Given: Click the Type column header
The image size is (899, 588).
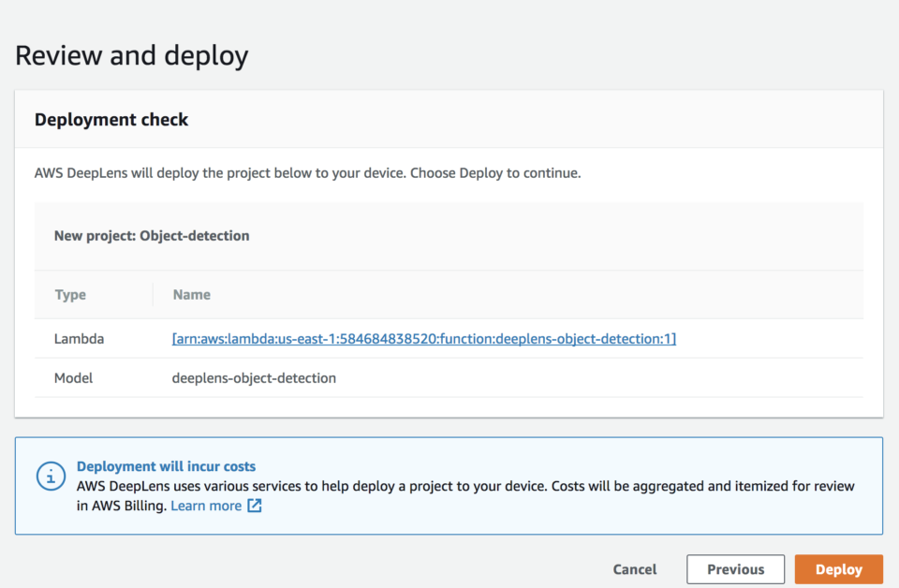Looking at the screenshot, I should [x=70, y=295].
